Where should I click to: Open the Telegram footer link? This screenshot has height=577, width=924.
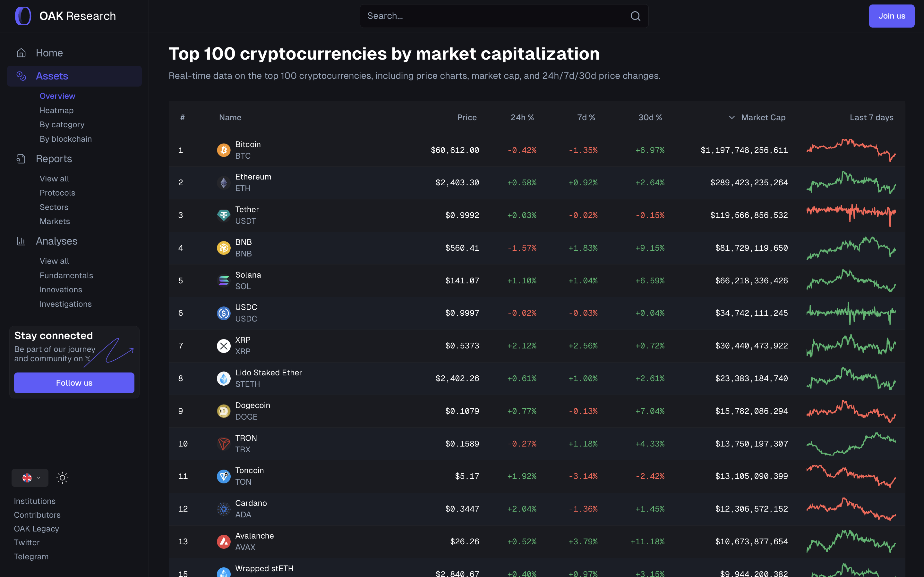(31, 556)
